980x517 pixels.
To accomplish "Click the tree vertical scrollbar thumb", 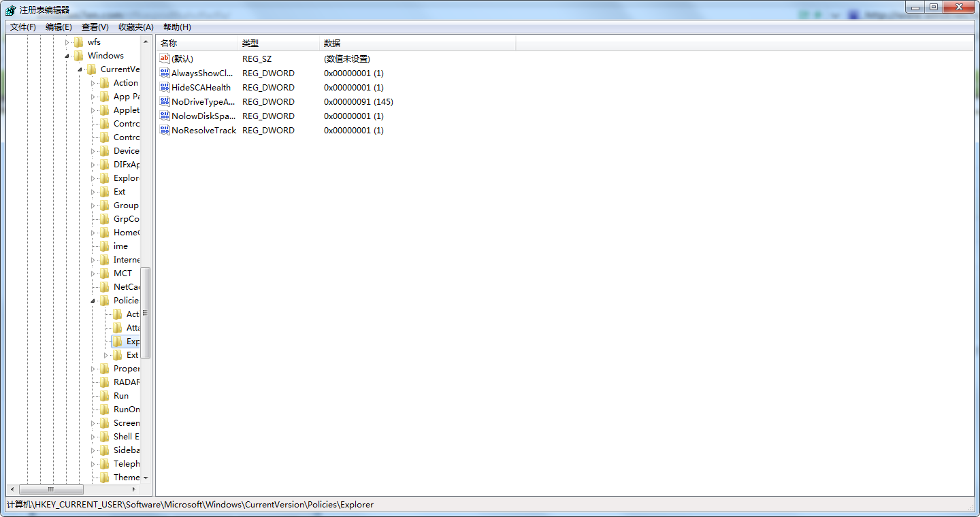I will pyautogui.click(x=146, y=313).
